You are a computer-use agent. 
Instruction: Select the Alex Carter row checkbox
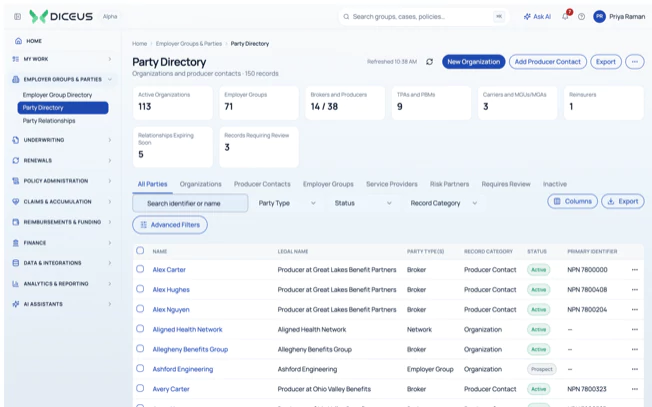click(140, 269)
